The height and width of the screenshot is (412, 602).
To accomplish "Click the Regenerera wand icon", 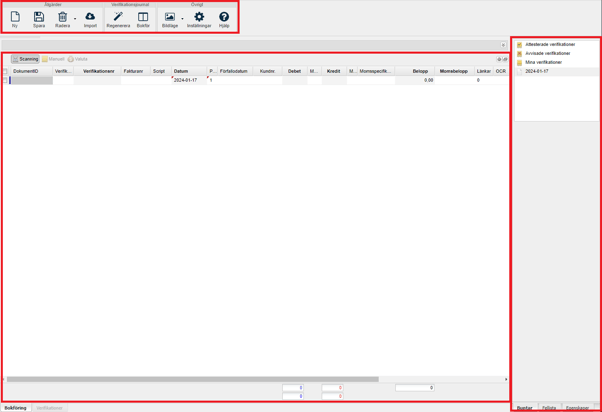I will (x=118, y=18).
